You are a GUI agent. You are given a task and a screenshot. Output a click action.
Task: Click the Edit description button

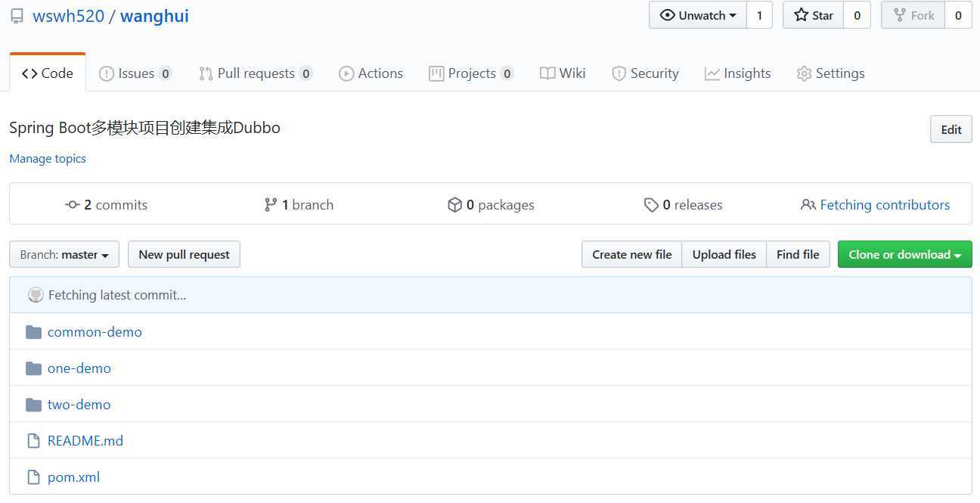pyautogui.click(x=951, y=129)
